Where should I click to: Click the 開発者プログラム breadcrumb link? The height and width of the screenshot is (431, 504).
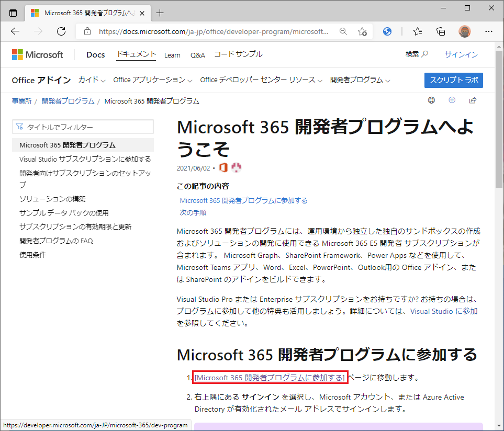(68, 101)
